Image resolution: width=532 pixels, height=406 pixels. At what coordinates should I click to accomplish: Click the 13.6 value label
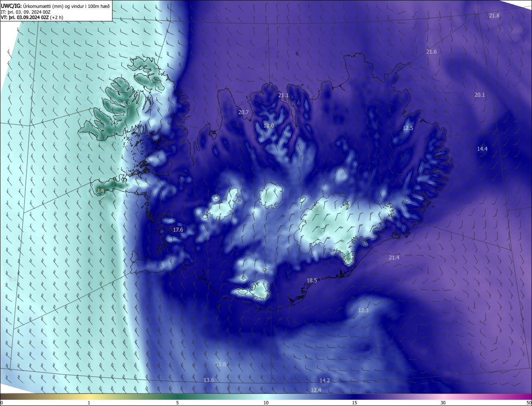click(x=209, y=380)
